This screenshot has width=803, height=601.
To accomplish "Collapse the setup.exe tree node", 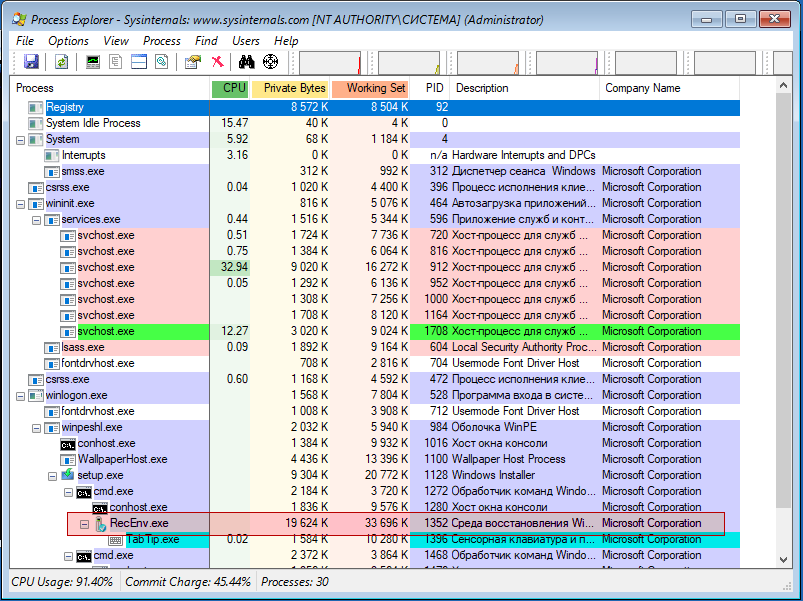I will [x=52, y=476].
